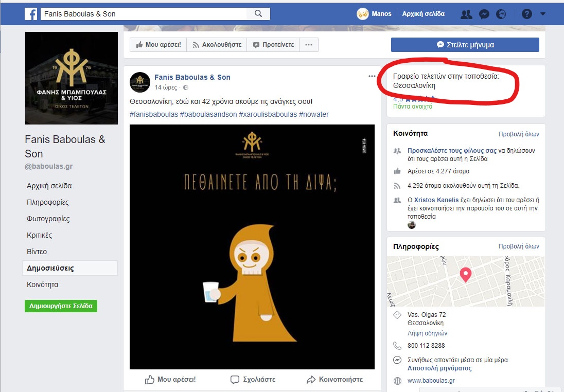Image resolution: width=564 pixels, height=392 pixels.
Task: Click the Ακολουθήστε button
Action: point(217,45)
